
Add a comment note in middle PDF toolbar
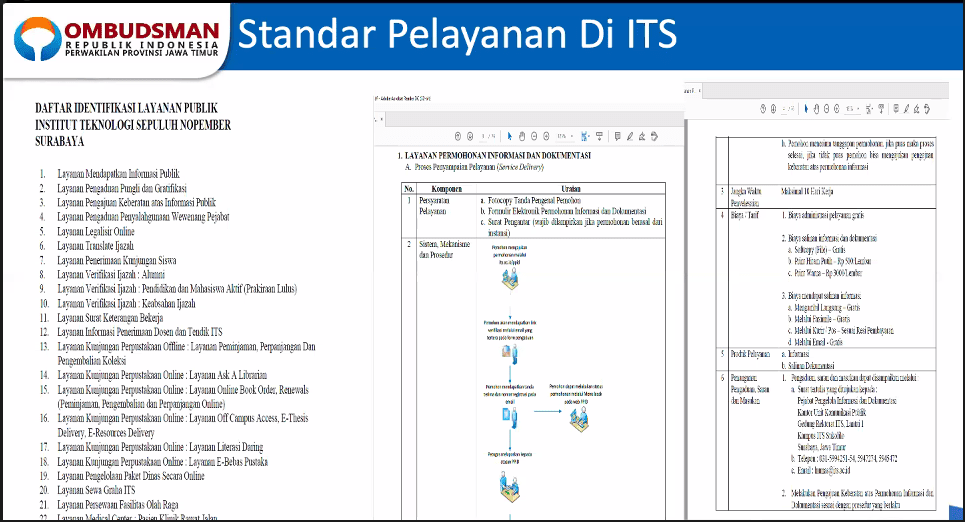pyautogui.click(x=617, y=136)
